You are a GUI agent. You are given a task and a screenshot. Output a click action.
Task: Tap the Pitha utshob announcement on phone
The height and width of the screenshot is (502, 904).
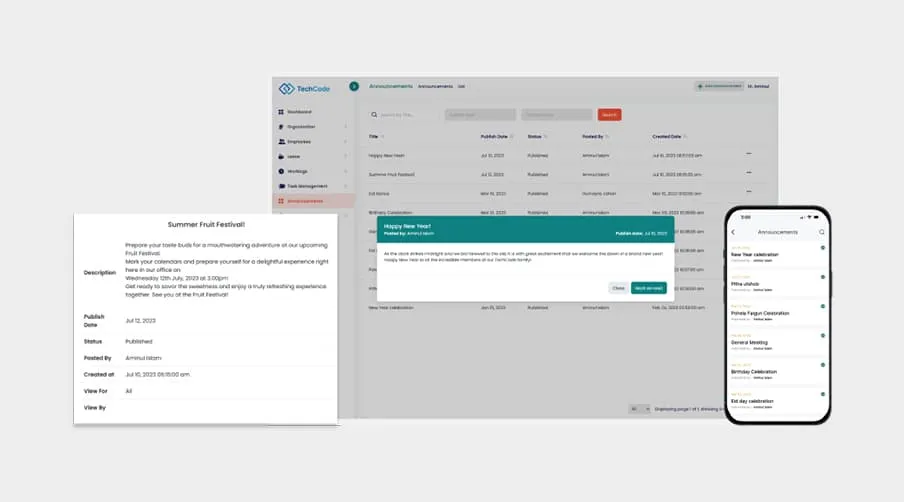(777, 284)
